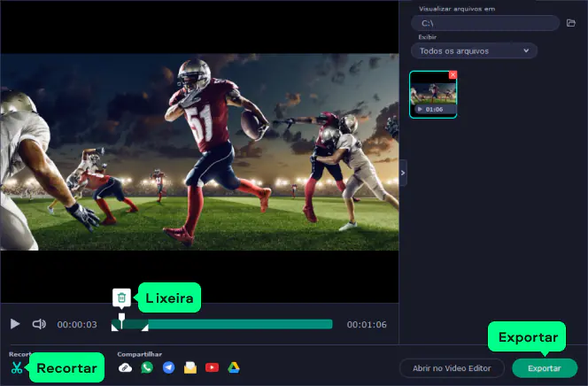Browse folders with the folder icon

pos(571,23)
